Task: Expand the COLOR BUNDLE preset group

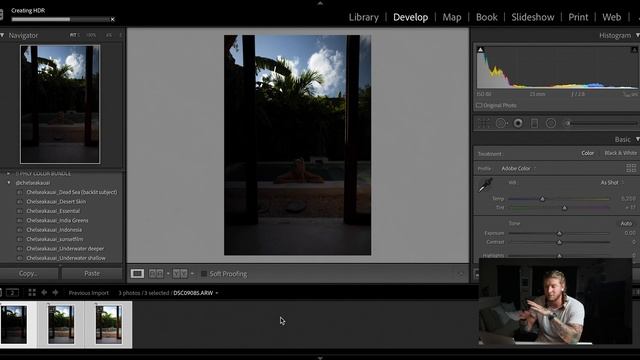Action: point(9,173)
